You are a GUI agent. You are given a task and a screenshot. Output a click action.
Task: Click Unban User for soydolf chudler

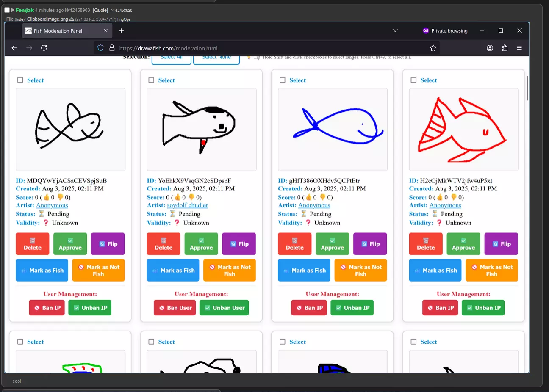click(x=224, y=308)
